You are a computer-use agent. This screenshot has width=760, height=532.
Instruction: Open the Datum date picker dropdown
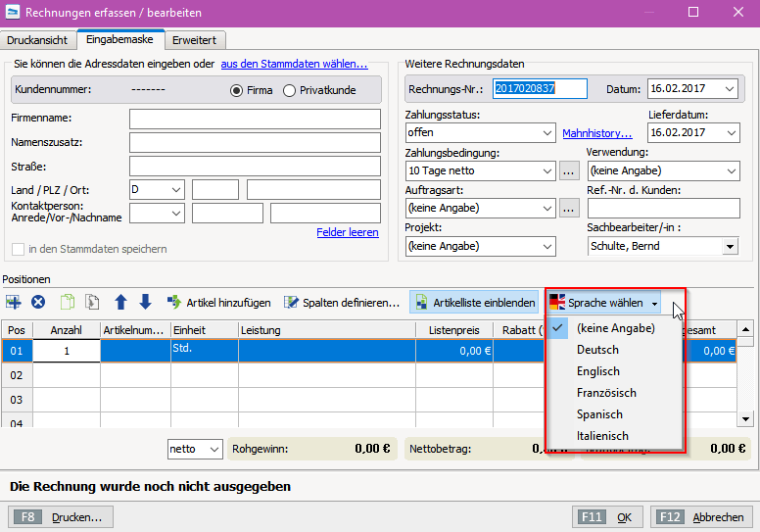pyautogui.click(x=729, y=89)
